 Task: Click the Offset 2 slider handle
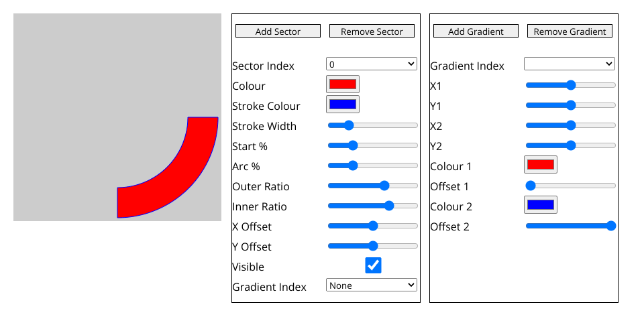[610, 226]
